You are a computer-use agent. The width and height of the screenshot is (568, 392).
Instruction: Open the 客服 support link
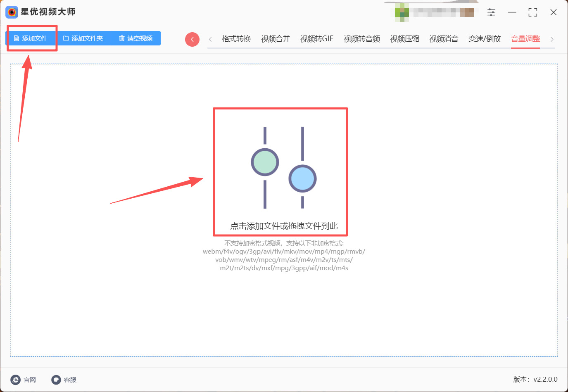[64, 380]
